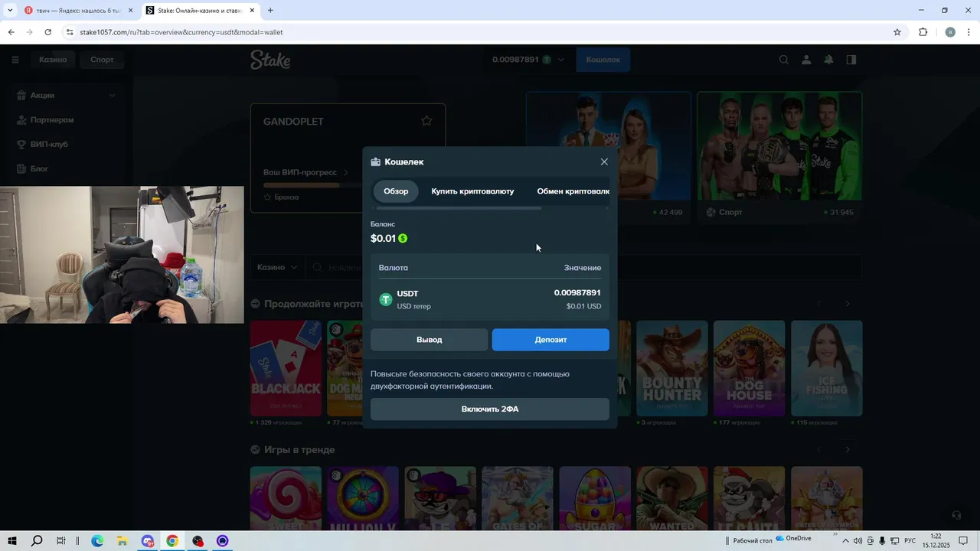Close the wallet modal with the X icon
The height and width of the screenshot is (551, 980).
604,161
